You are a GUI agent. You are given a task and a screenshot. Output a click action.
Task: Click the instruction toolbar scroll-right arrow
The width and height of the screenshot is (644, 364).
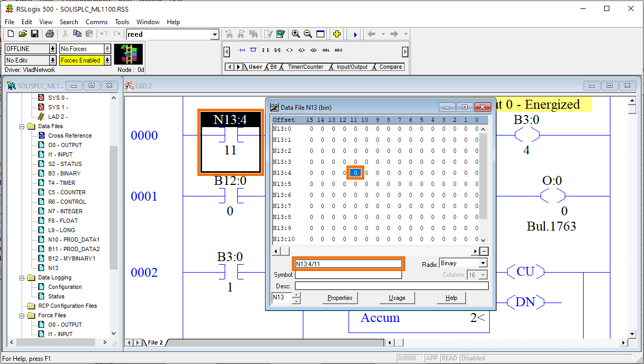coord(405,51)
